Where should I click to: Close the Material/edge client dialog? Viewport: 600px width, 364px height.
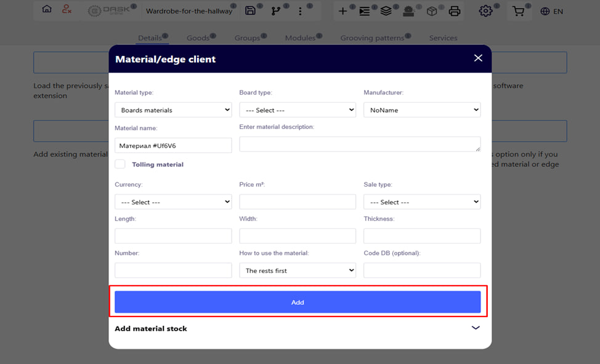(478, 59)
